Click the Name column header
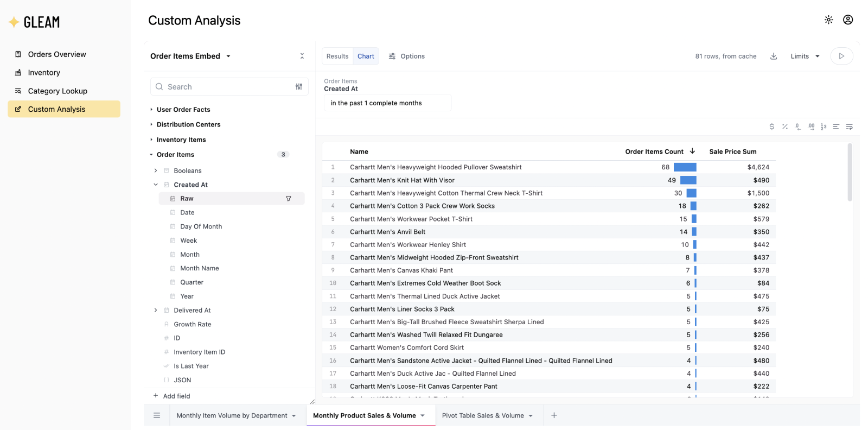 (359, 151)
